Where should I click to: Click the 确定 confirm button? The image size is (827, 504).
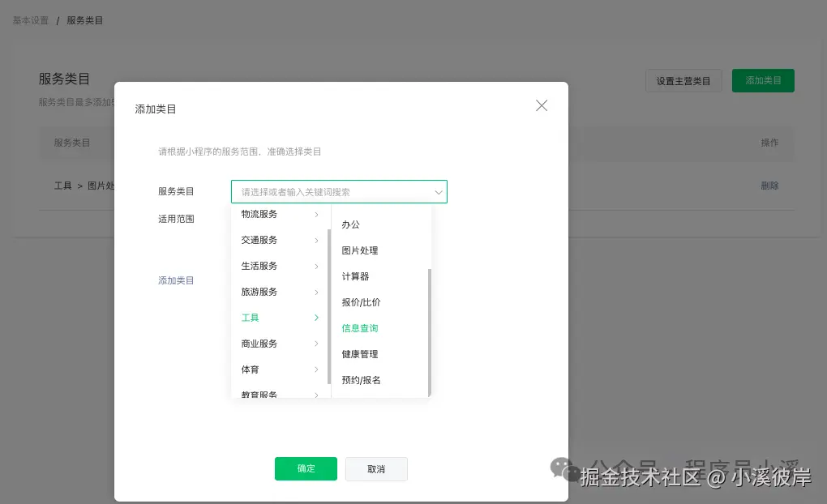pos(306,468)
